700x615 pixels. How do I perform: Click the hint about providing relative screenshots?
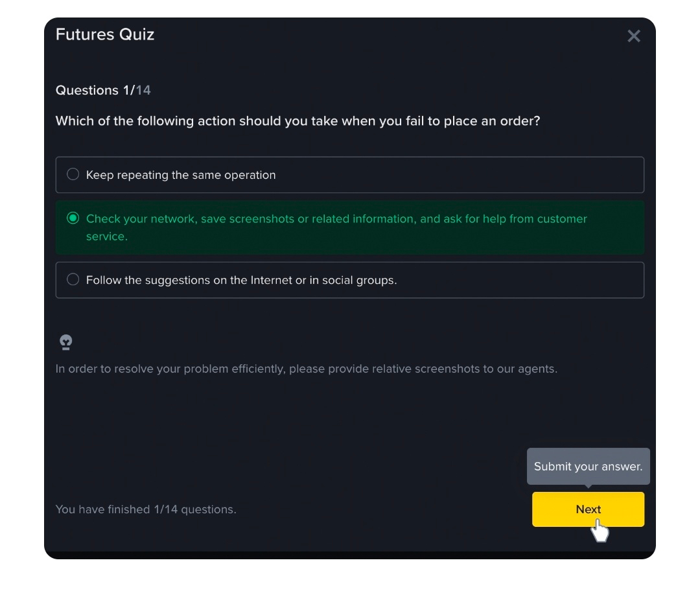pos(306,369)
